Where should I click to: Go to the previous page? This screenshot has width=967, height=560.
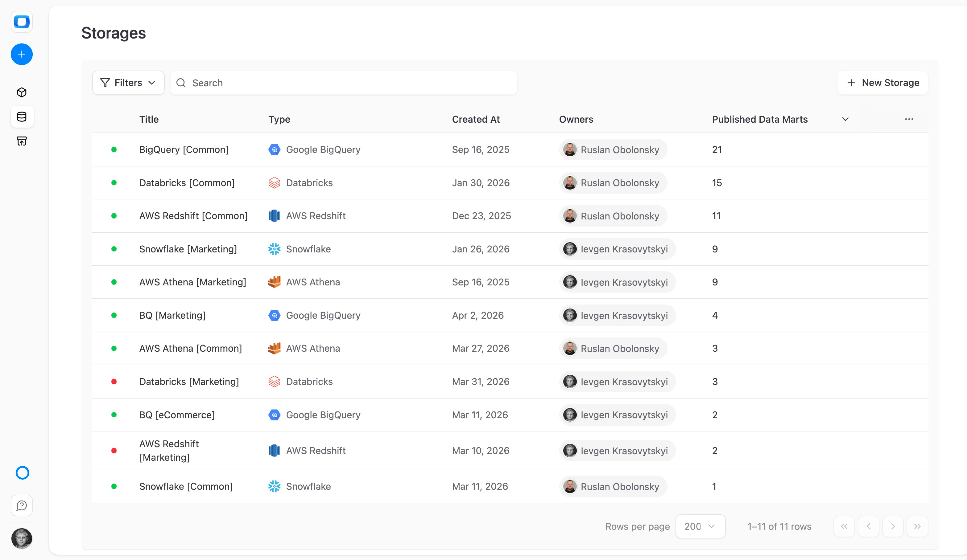[868, 526]
